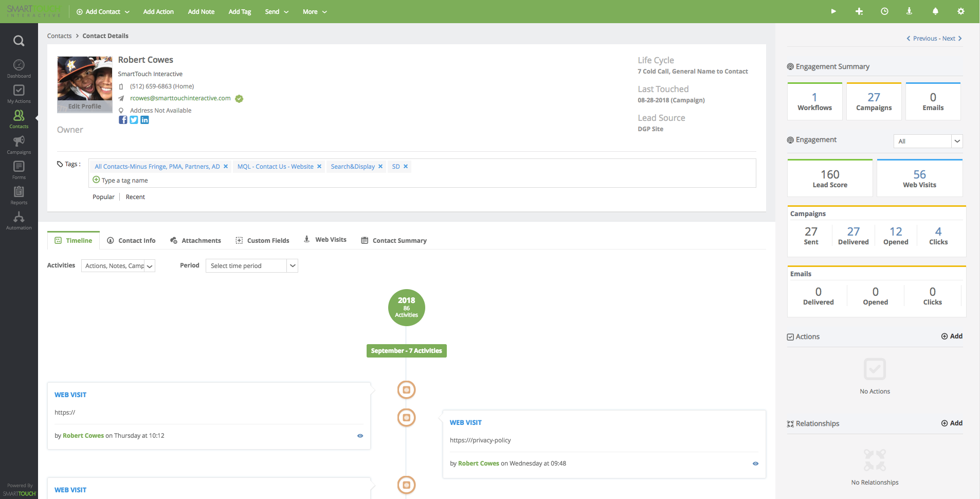980x499 pixels.
Task: Click Robert Cowes link in Thursday visit
Action: tap(83, 436)
